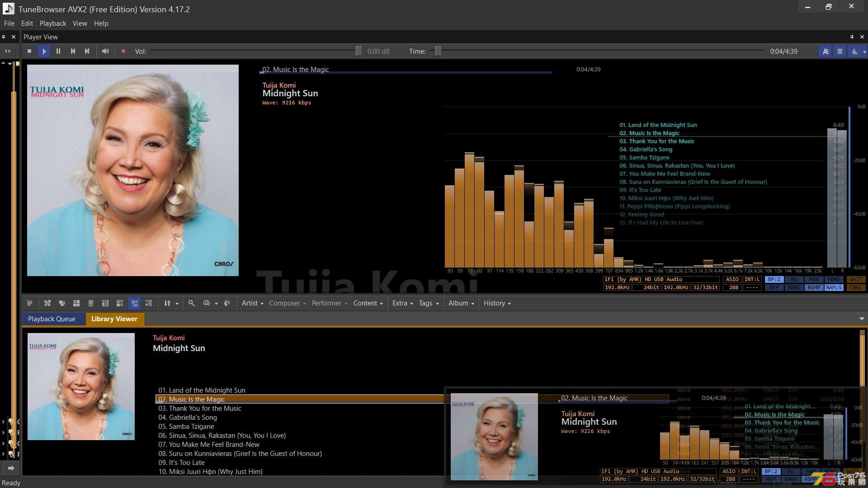This screenshot has width=868, height=488.
Task: Open dropdown next to the target icon
Action: click(216, 304)
